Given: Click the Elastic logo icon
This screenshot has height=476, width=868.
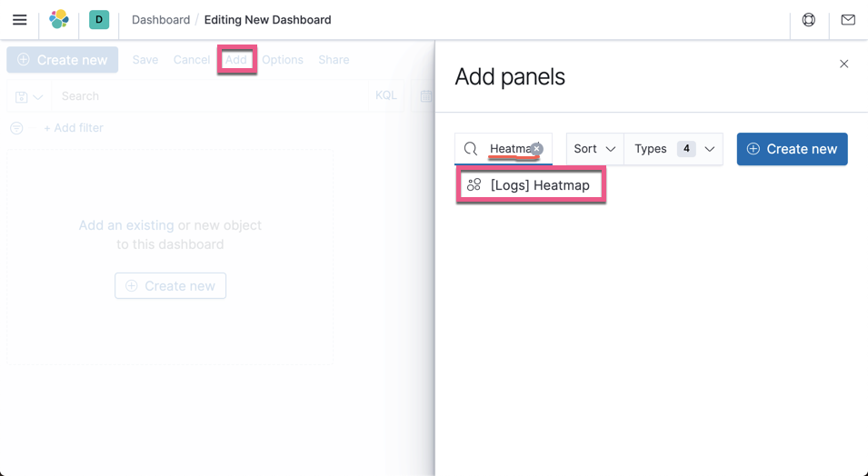Looking at the screenshot, I should tap(59, 20).
